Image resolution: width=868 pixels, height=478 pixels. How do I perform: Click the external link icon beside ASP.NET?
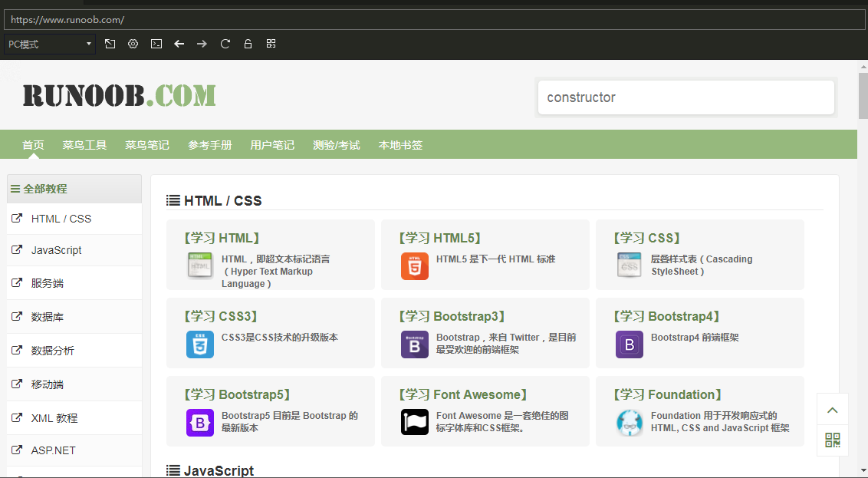[17, 450]
